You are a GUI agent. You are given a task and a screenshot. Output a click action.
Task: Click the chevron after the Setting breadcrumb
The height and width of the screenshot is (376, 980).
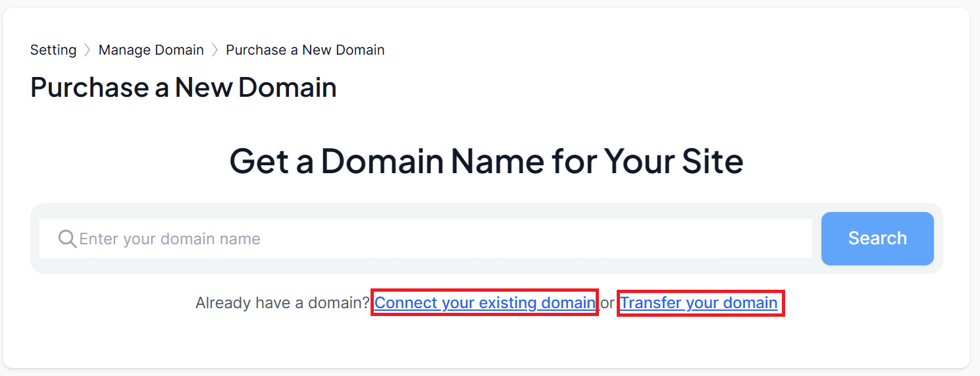point(88,50)
